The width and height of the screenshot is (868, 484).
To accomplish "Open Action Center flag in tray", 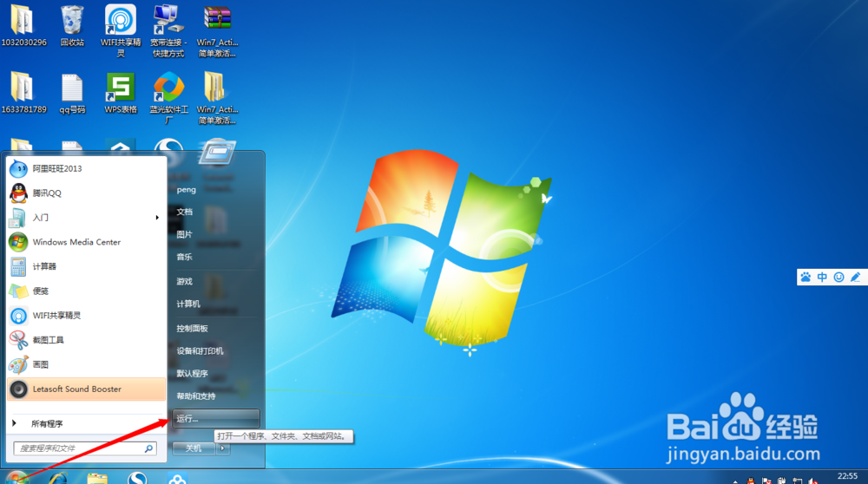I will (766, 481).
